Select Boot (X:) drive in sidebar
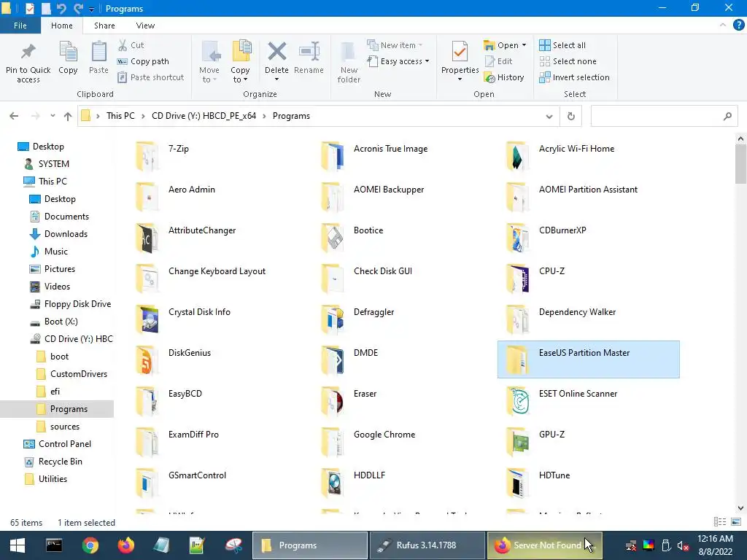 (61, 322)
